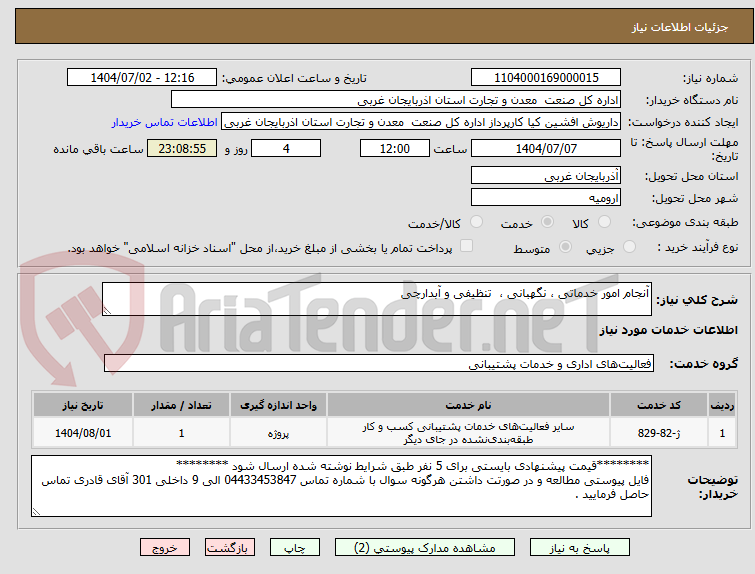This screenshot has width=755, height=574.
Task: Click the واحد اندازه گیری column header
Action: [x=278, y=405]
